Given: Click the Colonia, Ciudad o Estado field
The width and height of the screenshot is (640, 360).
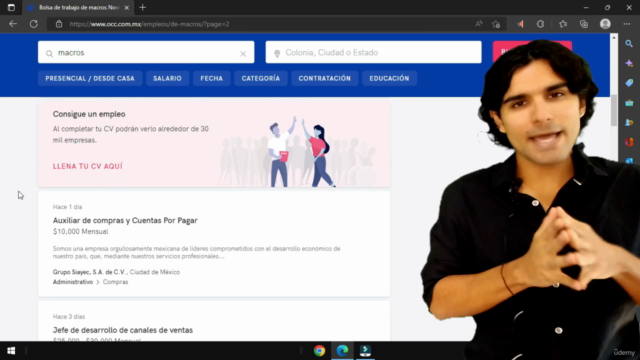Looking at the screenshot, I should point(373,52).
